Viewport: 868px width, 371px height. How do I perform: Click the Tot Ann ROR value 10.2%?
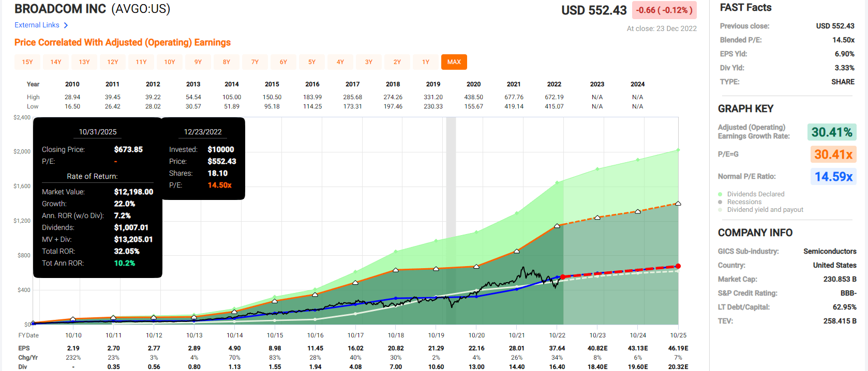124,263
